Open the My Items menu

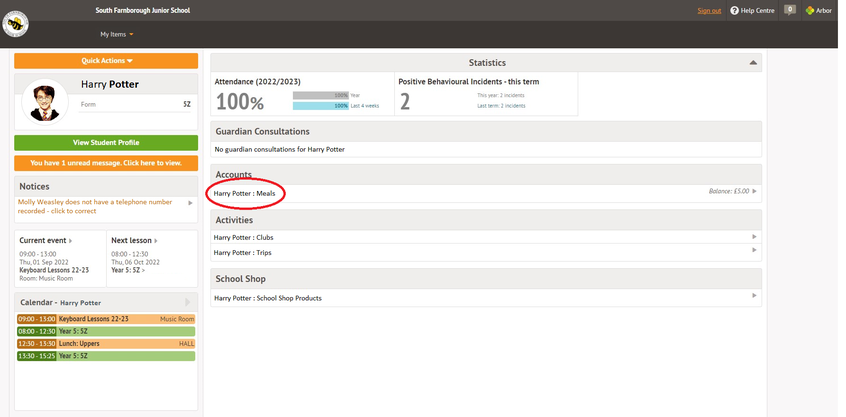[117, 34]
